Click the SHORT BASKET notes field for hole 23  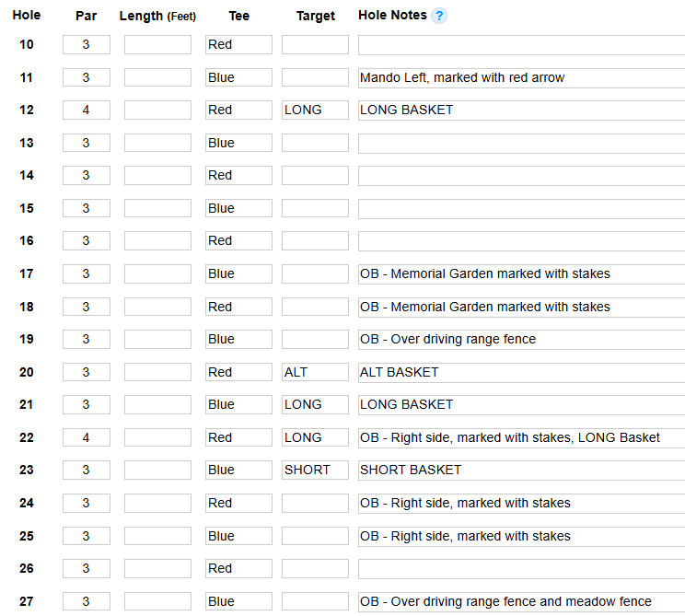(522, 471)
